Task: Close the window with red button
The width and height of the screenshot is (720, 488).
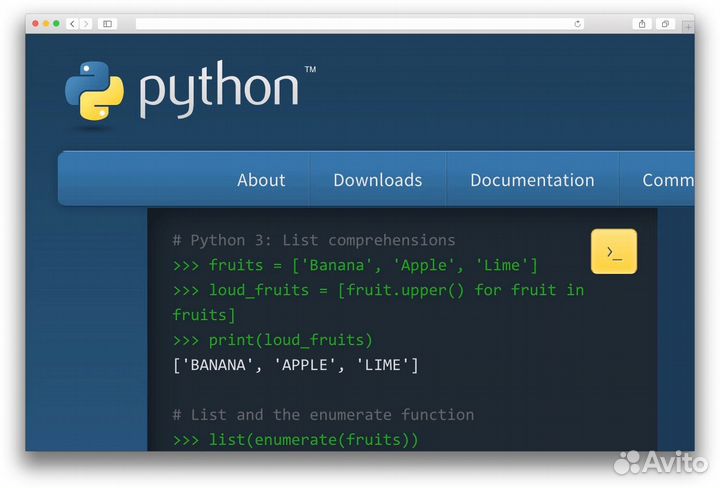Action: point(35,23)
